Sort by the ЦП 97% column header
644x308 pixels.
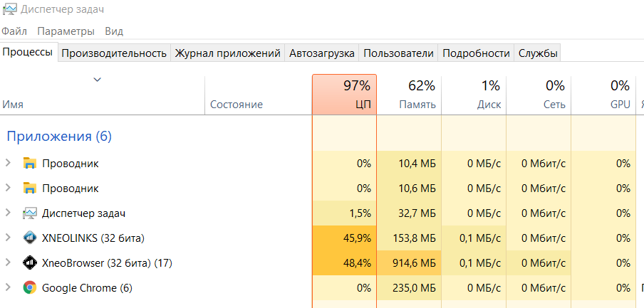click(x=344, y=95)
